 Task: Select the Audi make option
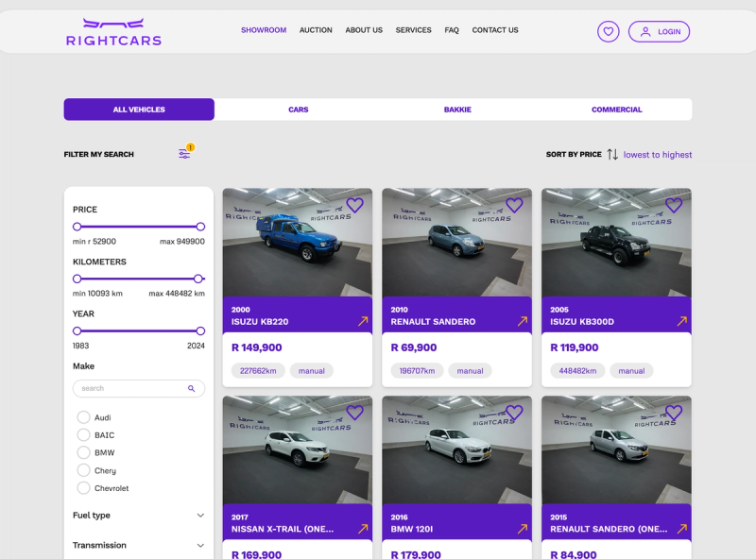83,417
